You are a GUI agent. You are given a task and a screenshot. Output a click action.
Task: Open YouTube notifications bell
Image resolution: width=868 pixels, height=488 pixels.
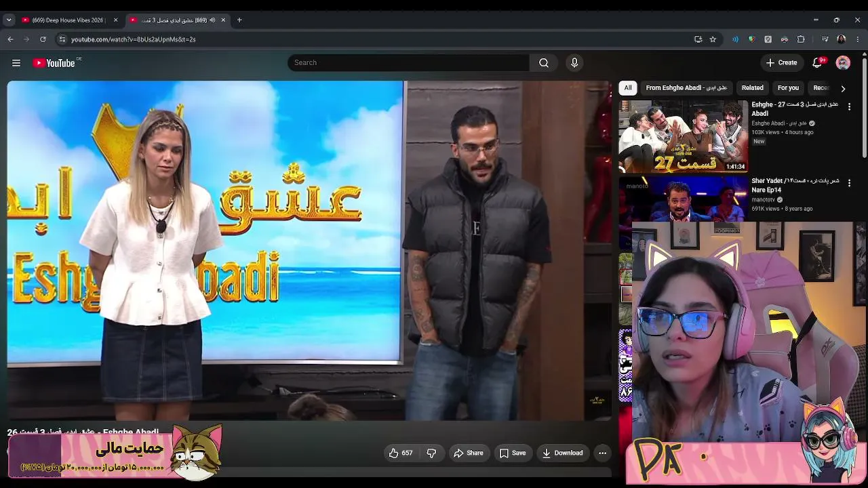coord(817,63)
